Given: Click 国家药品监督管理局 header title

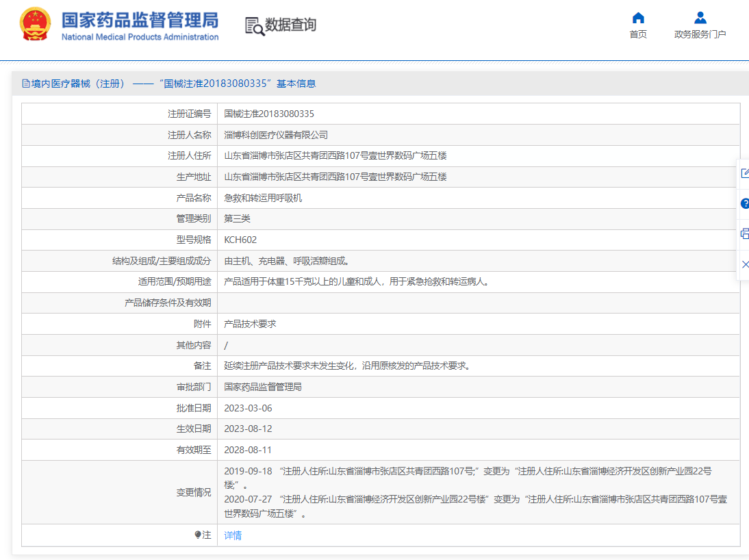Looking at the screenshot, I should point(140,20).
